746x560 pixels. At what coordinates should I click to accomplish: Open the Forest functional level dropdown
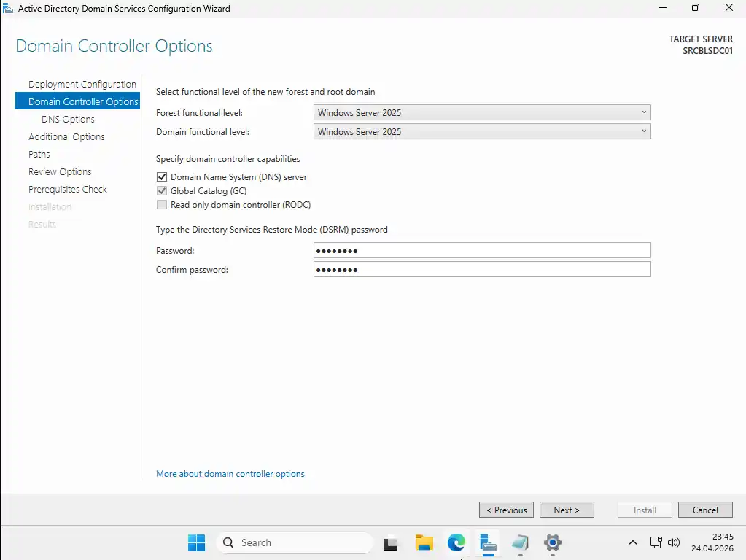482,113
